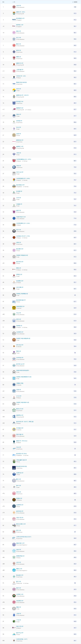Screen dimensions: 81x644
Task: Open the 国立欧亚大学 (ENU) entry
Action: pos(22,453)
